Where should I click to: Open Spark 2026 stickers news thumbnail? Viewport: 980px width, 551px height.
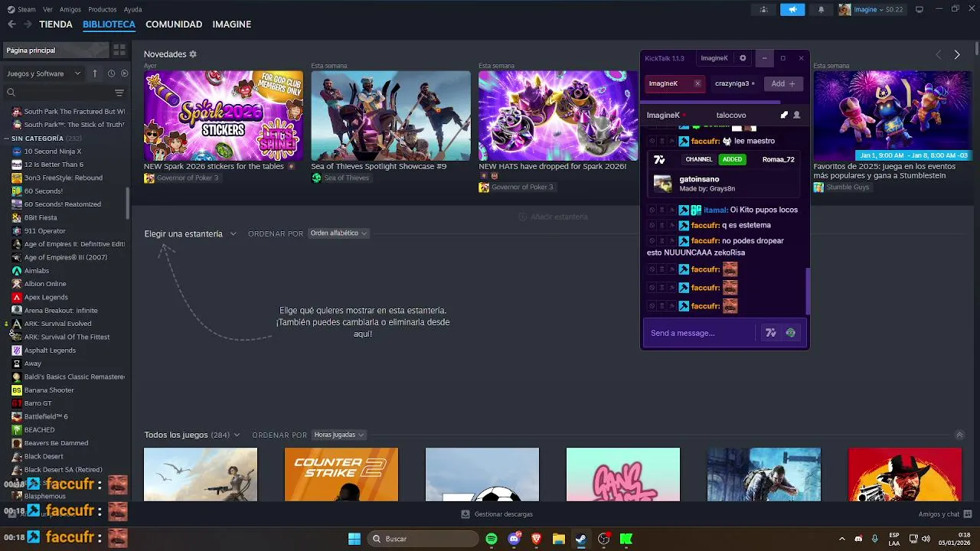(224, 116)
